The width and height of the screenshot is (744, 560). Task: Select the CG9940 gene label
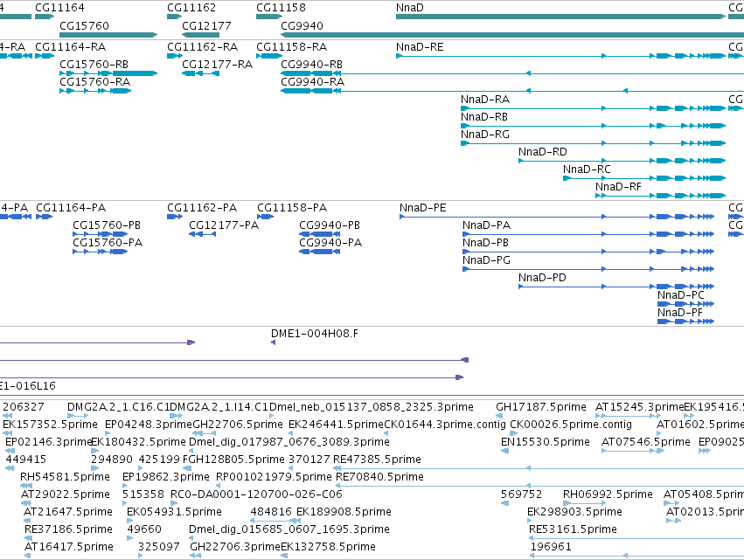(302, 25)
